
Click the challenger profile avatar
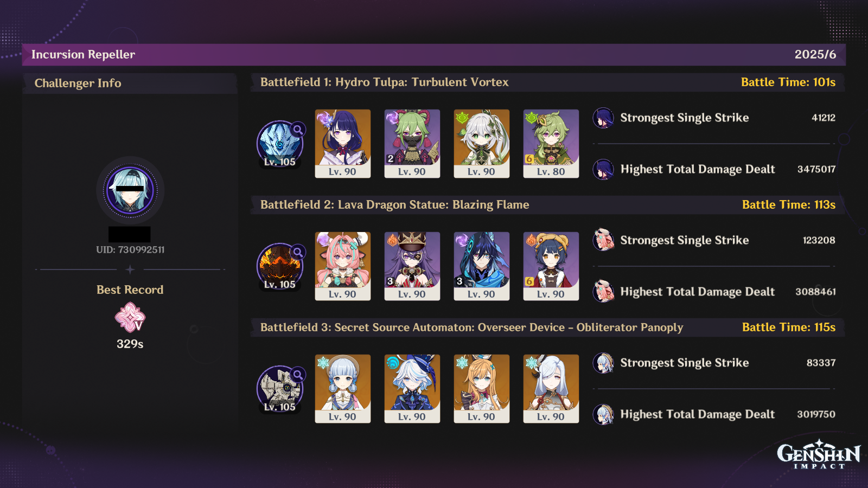(130, 190)
